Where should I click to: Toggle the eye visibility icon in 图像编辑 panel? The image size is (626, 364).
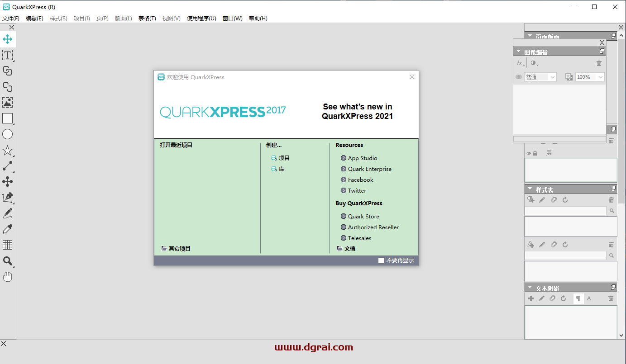click(x=518, y=76)
